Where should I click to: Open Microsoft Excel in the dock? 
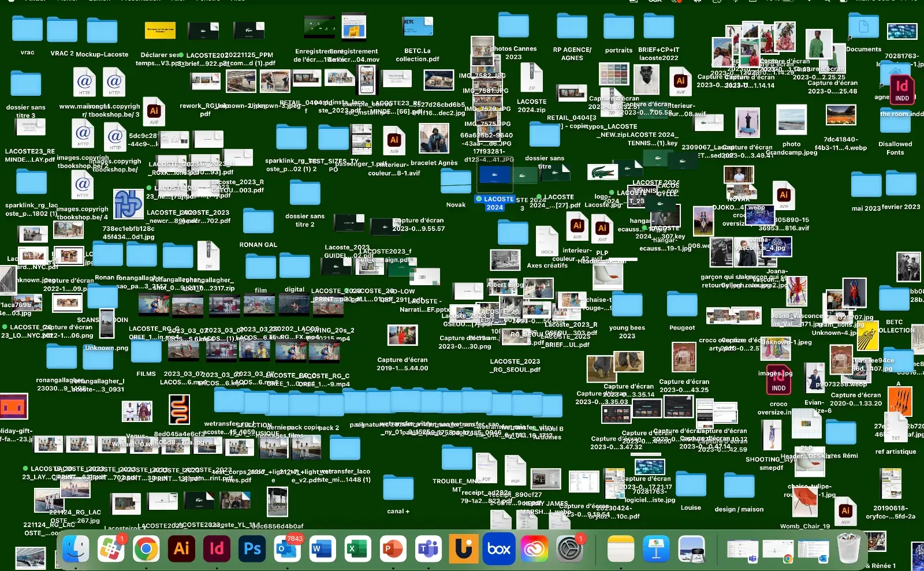point(357,548)
